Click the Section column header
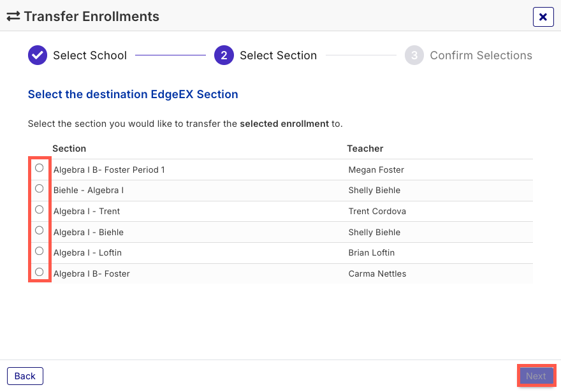 [69, 149]
